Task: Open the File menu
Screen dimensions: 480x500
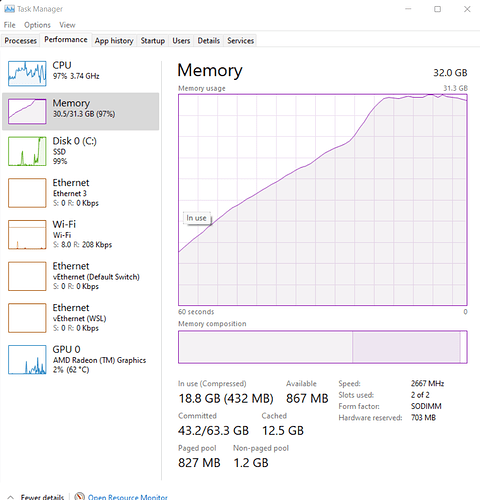Action: pyautogui.click(x=9, y=25)
